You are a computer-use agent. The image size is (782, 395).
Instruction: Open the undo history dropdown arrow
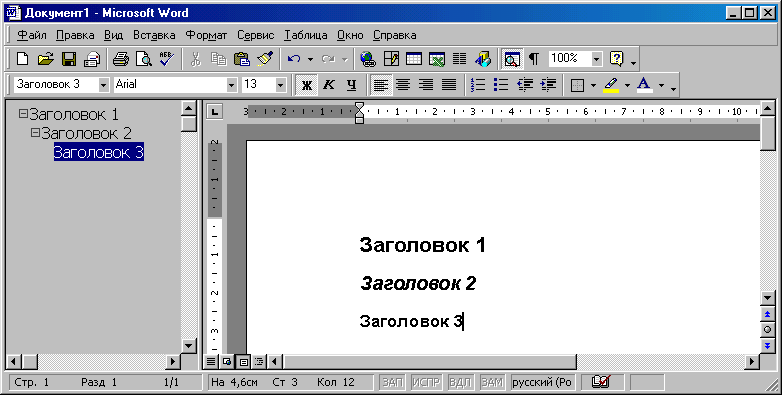[x=310, y=59]
